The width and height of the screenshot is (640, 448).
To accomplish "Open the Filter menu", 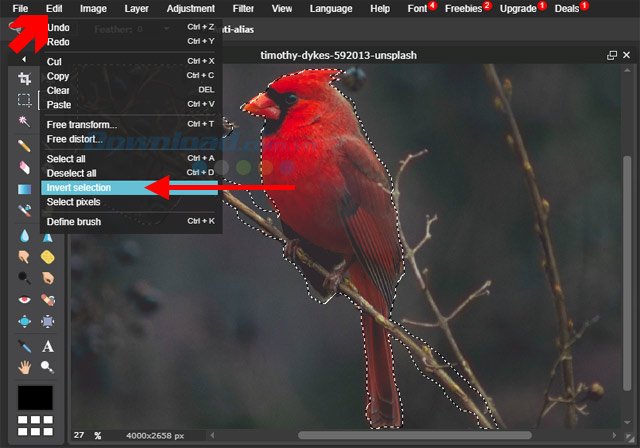I will (x=243, y=9).
